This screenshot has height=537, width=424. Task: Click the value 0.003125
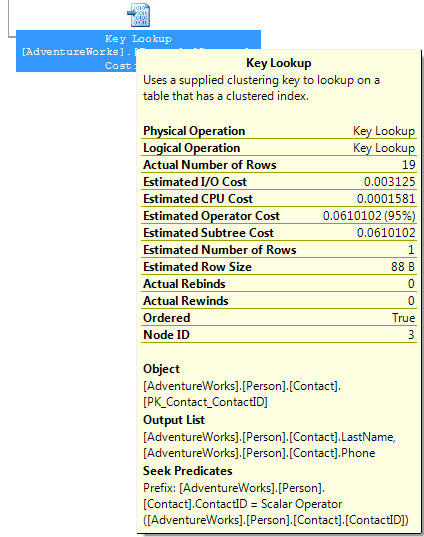pos(389,182)
